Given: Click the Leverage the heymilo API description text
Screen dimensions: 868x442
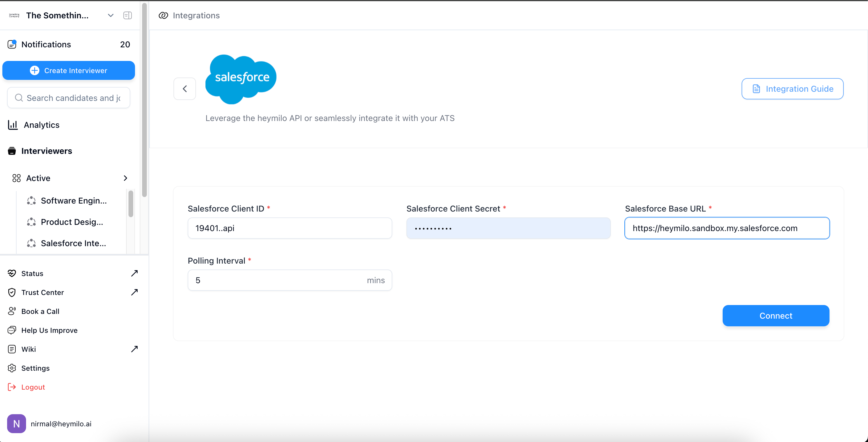Looking at the screenshot, I should point(330,118).
